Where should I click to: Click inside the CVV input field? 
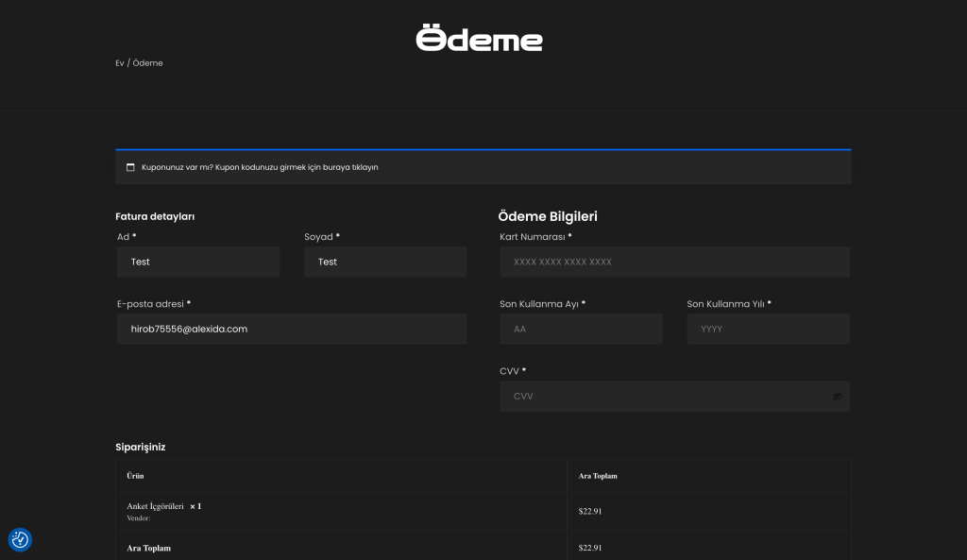point(661,397)
